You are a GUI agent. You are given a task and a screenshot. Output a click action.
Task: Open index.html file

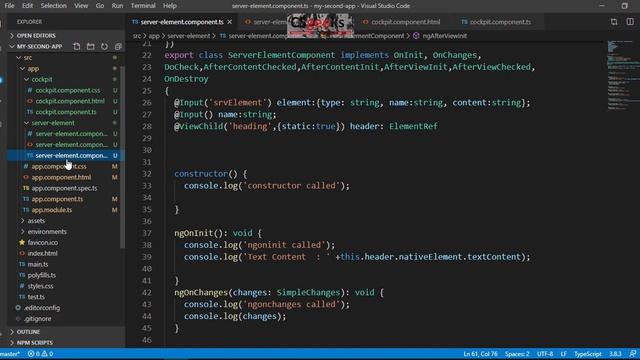tap(42, 253)
